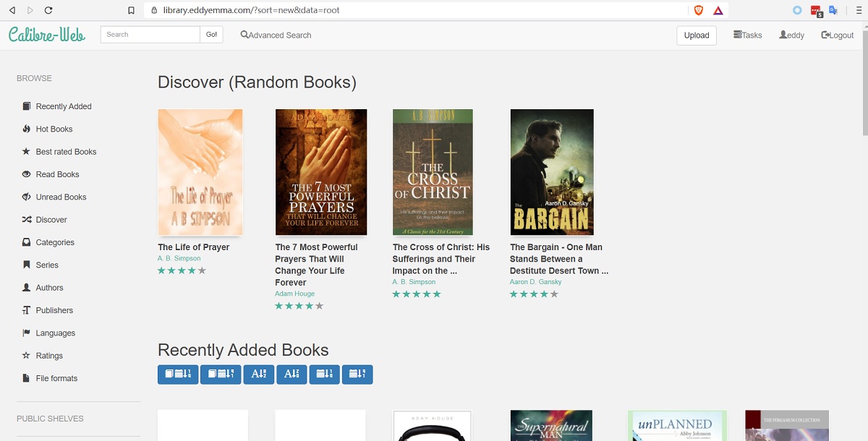Click the Brave Shields lion icon
Viewport: 868px width, 441px height.
point(698,10)
